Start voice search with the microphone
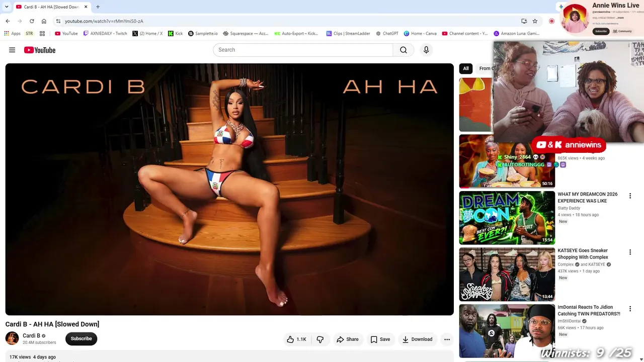The image size is (644, 362). pos(426,50)
